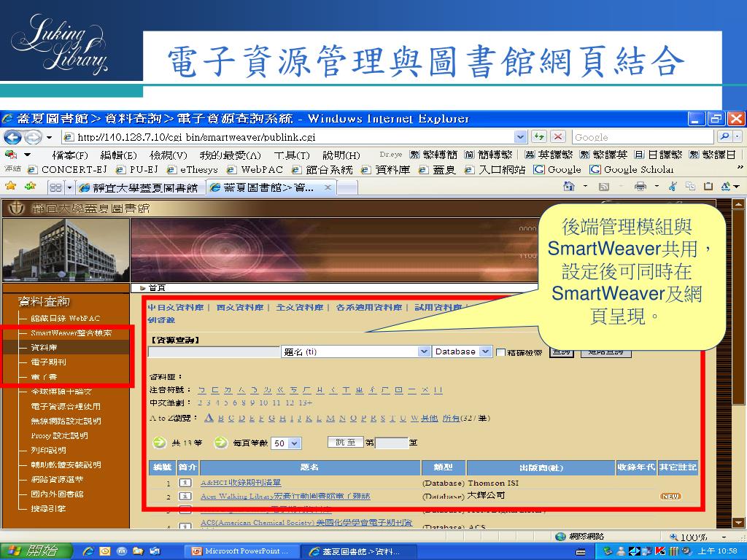Click the browser Back arrow button
747x560 pixels.
(12, 137)
